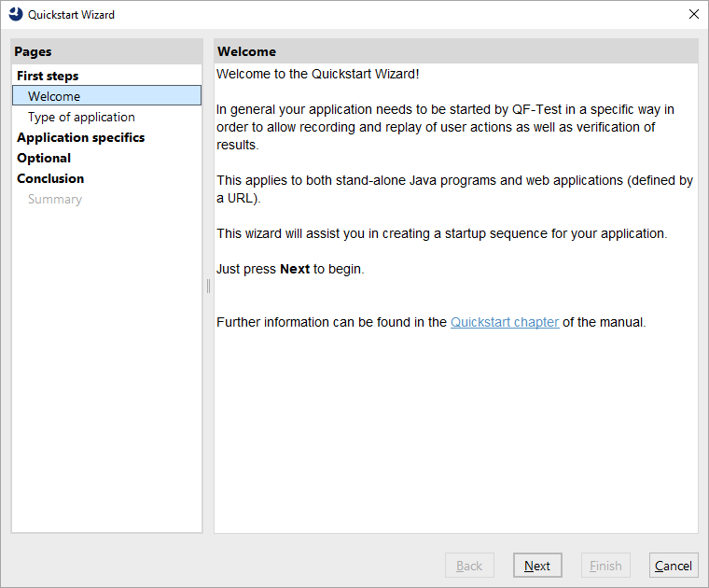Screen dimensions: 709x588
Task: Click the 'Welcome to the Quickstart Wizard!' text
Action: pyautogui.click(x=318, y=74)
